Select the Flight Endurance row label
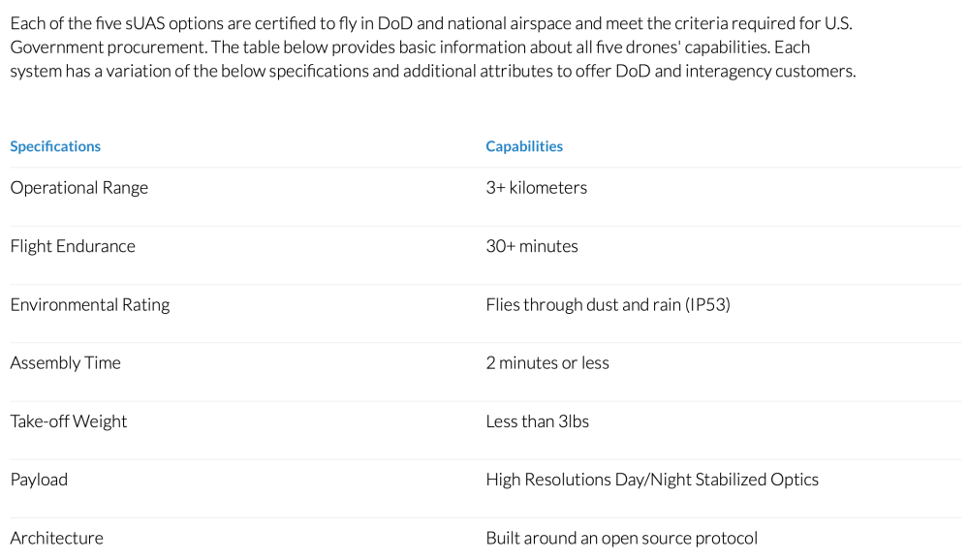This screenshot has width=968, height=560. point(73,246)
